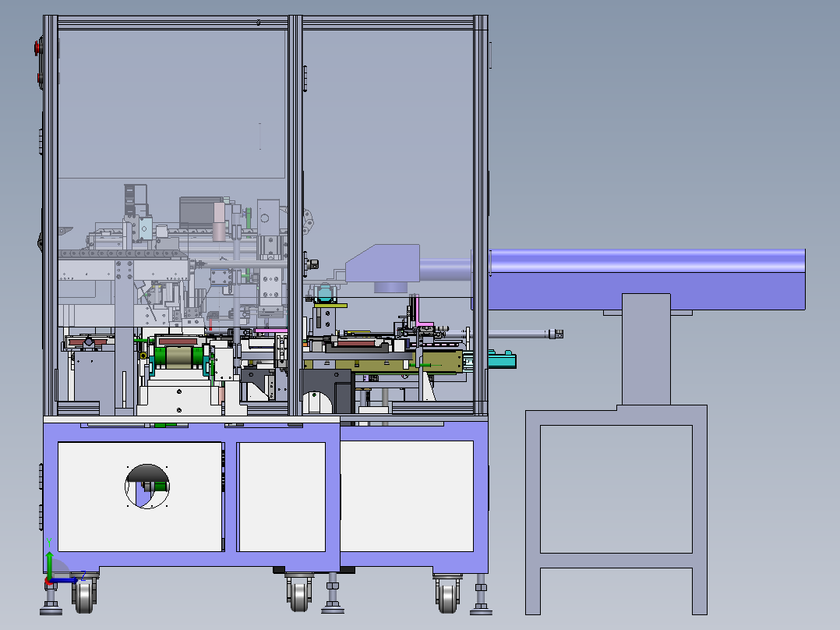
Task: Select the cyan spherical lens component
Action: 325,293
